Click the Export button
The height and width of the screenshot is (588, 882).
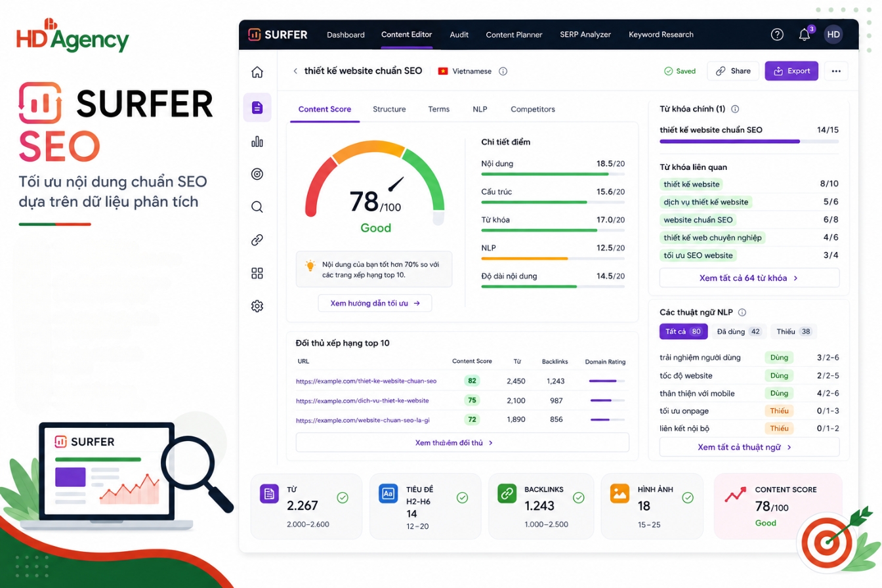(791, 71)
